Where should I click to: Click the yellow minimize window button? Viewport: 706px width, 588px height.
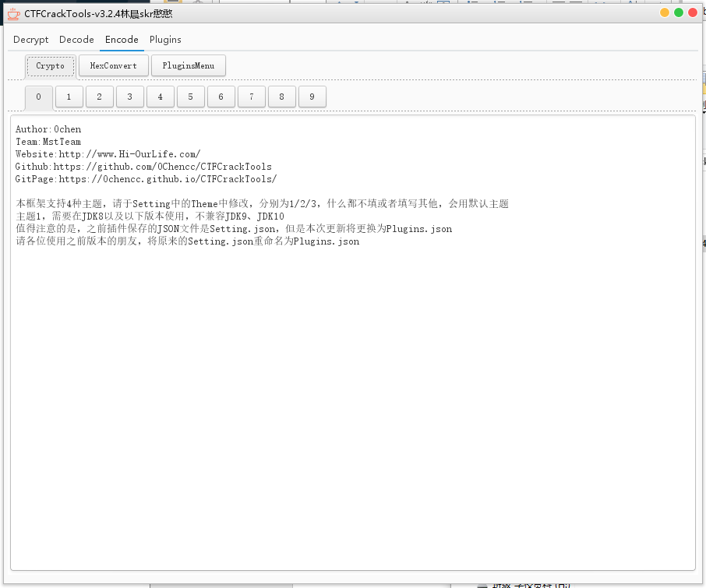(x=665, y=12)
